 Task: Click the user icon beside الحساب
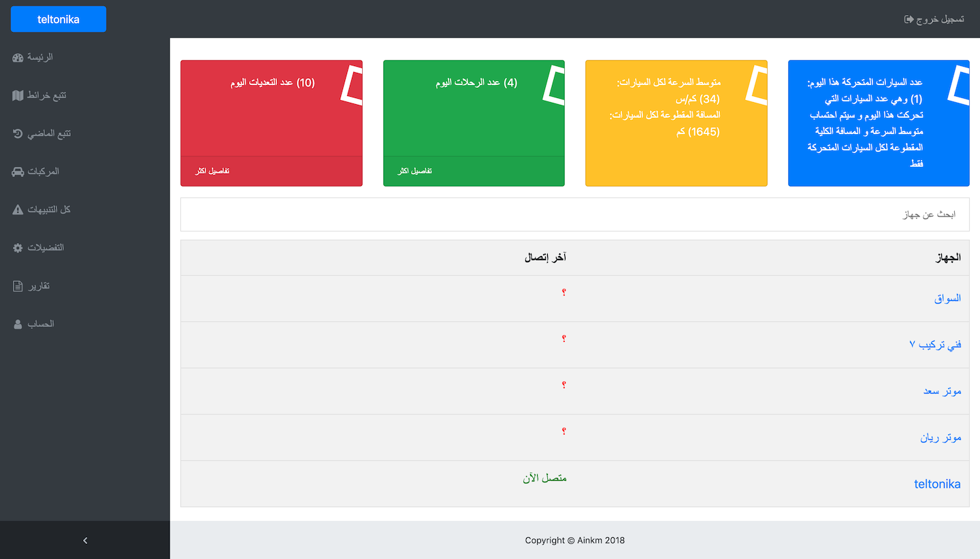pos(18,324)
